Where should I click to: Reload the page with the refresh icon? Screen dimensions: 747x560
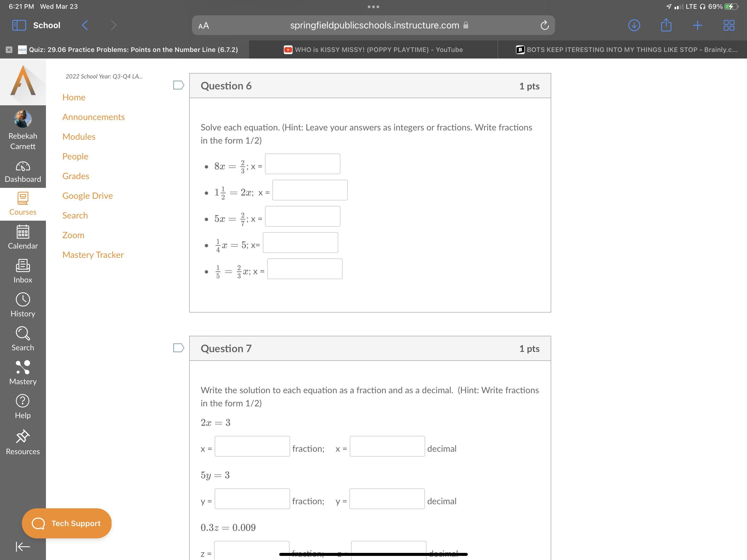click(544, 25)
